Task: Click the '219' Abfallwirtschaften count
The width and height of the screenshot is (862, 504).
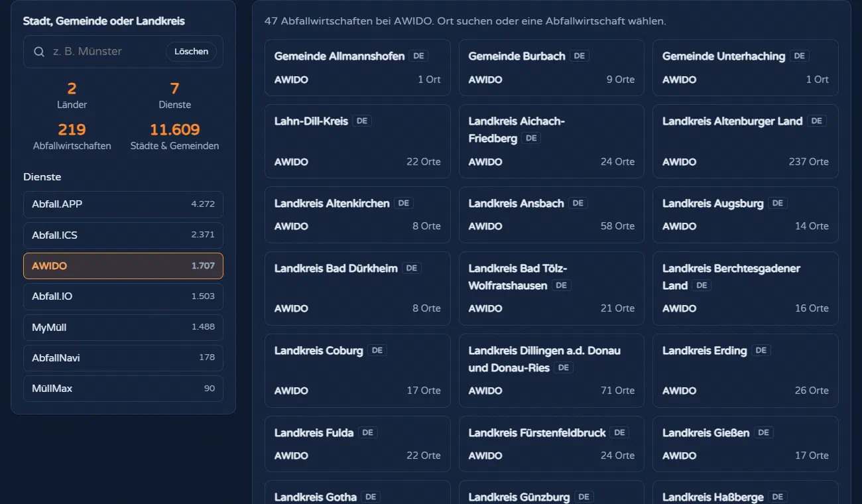Action: [72, 129]
